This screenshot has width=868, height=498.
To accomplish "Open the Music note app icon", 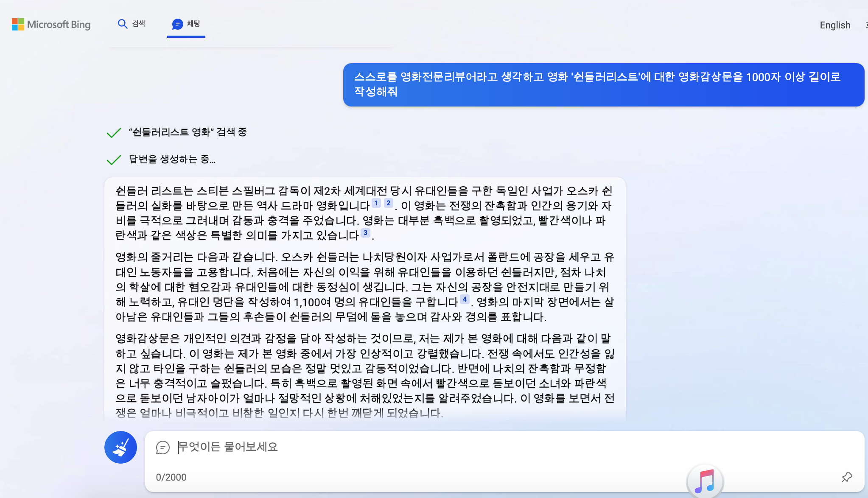I will point(705,482).
